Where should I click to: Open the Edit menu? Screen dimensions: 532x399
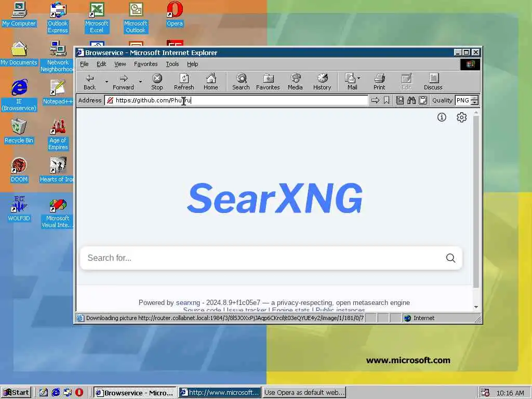coord(101,64)
